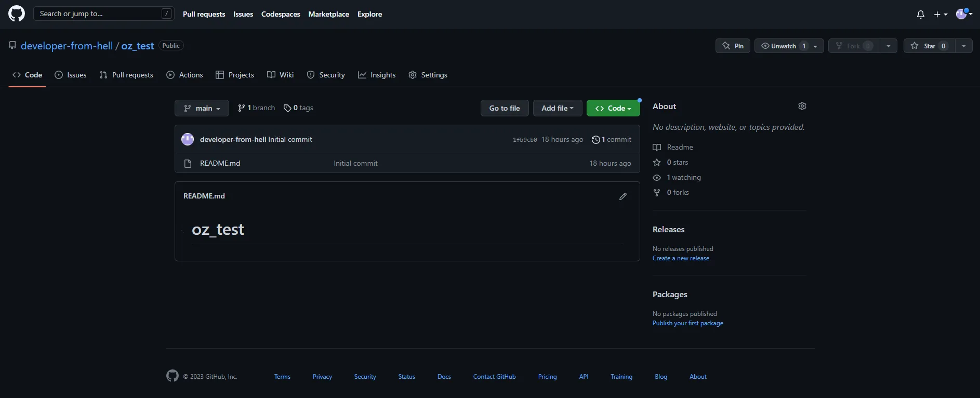This screenshot has width=980, height=398.
Task: Expand the Fork options dropdown arrow
Action: click(889, 46)
